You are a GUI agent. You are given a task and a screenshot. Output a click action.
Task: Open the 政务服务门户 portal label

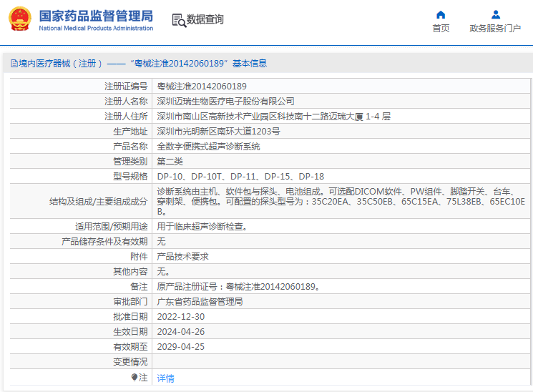[495, 29]
